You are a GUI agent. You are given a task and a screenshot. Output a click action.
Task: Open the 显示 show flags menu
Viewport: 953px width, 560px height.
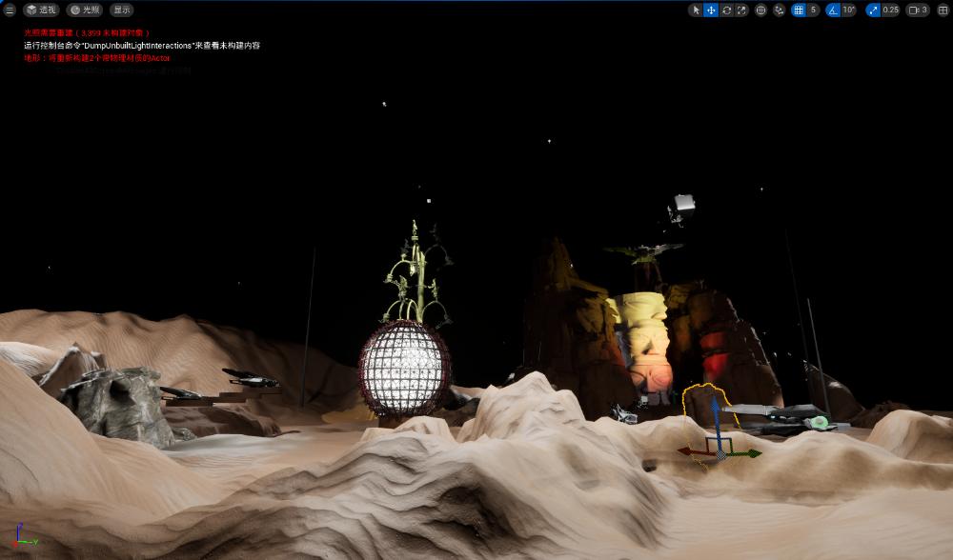pos(121,10)
